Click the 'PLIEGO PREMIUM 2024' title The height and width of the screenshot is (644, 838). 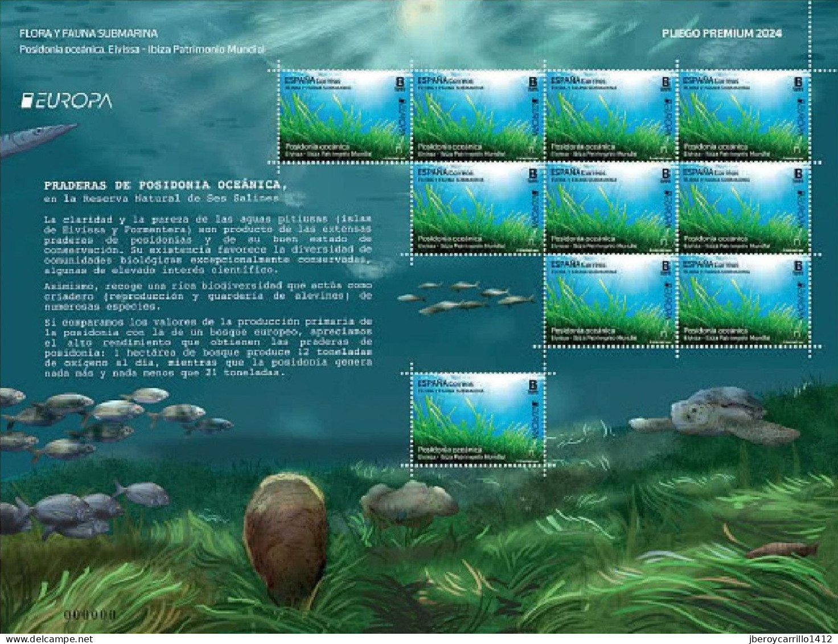[721, 34]
